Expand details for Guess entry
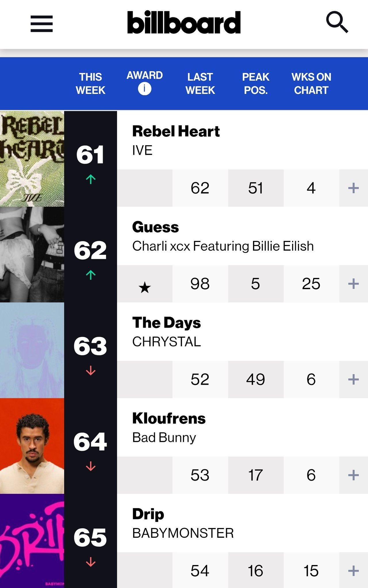The height and width of the screenshot is (588, 368). tap(353, 284)
